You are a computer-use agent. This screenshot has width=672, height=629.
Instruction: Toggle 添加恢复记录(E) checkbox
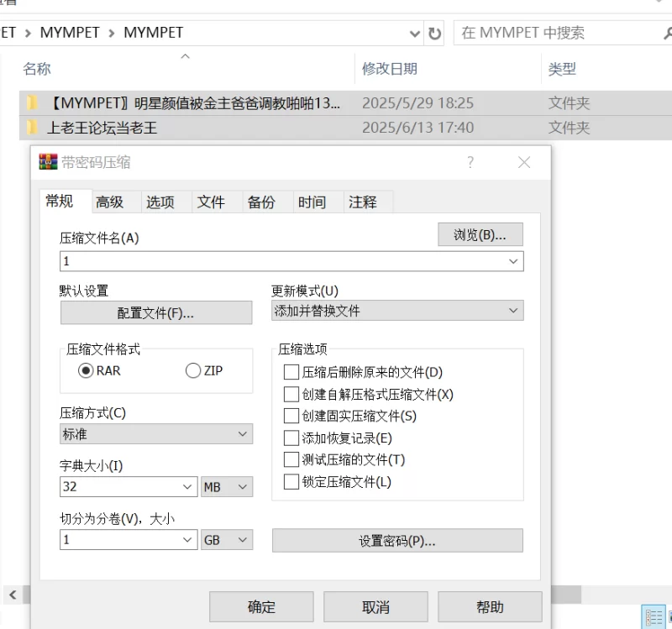coord(291,438)
